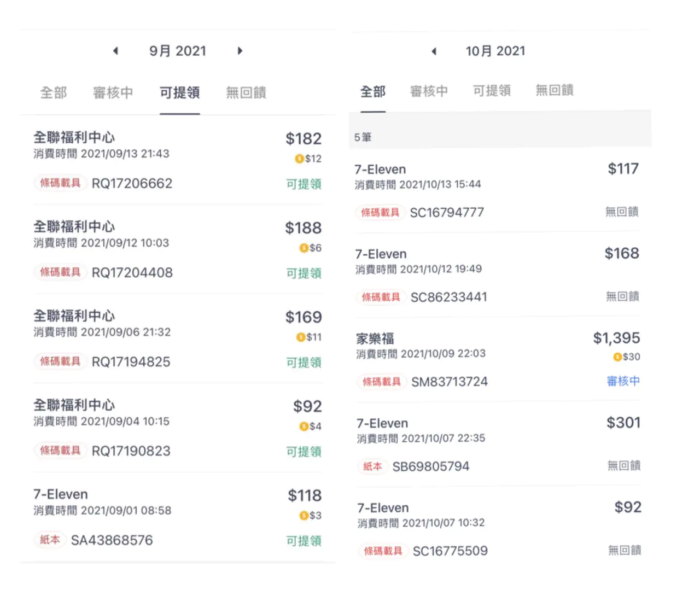
Task: Click 紙本 tag beside SB69805794
Action: tap(372, 466)
